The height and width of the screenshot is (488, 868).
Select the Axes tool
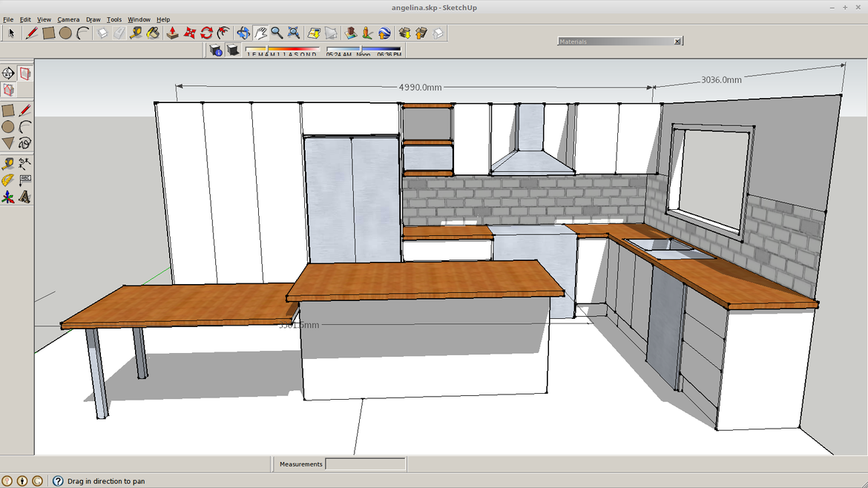coord(8,197)
